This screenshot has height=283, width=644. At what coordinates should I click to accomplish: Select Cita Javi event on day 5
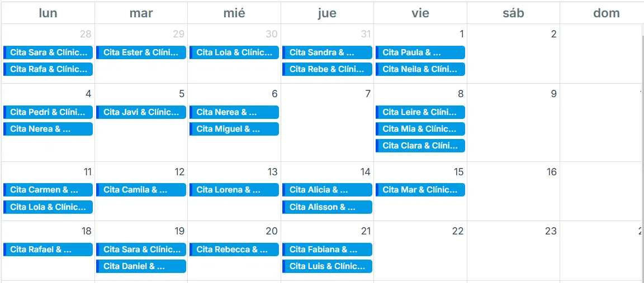click(141, 112)
